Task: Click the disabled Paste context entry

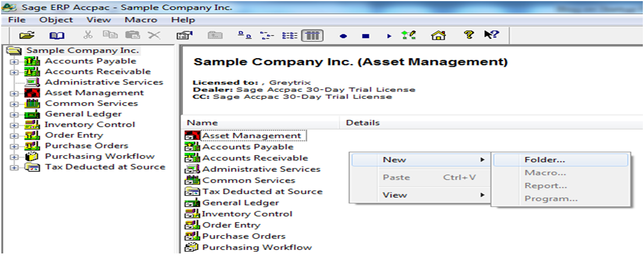Action: pyautogui.click(x=421, y=178)
